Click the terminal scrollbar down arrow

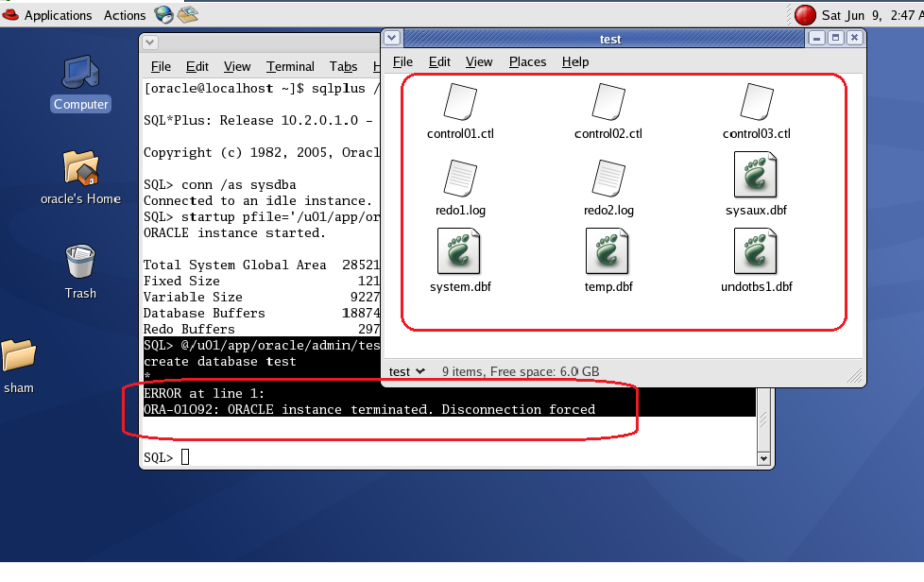764,458
